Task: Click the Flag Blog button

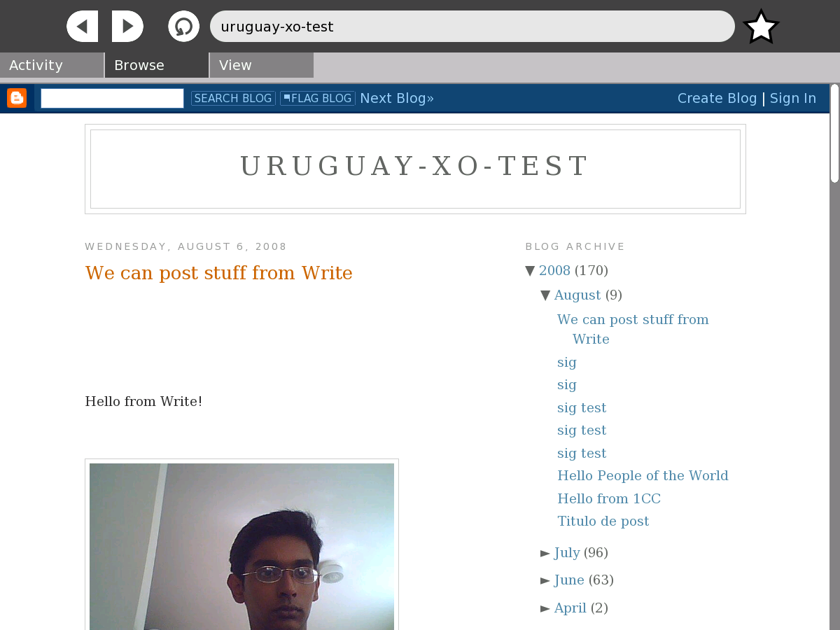Action: coord(317,99)
